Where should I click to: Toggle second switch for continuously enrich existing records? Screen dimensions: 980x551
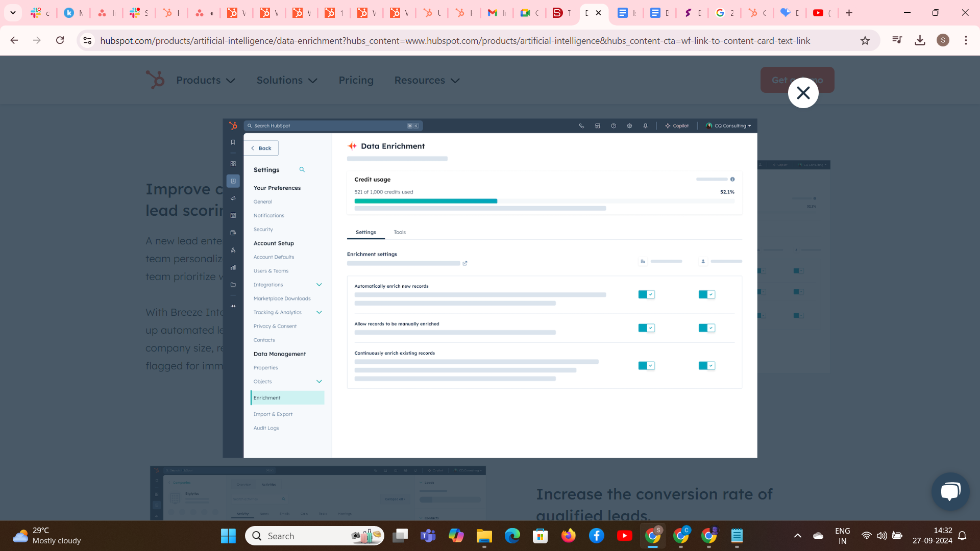tap(706, 365)
